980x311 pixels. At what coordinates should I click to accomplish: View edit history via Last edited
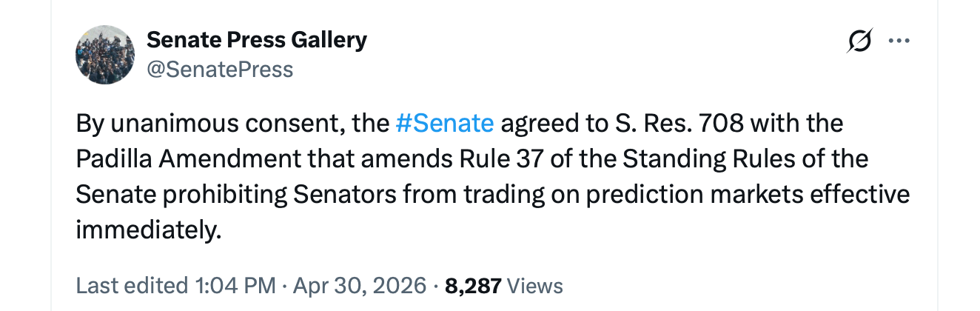(x=130, y=286)
